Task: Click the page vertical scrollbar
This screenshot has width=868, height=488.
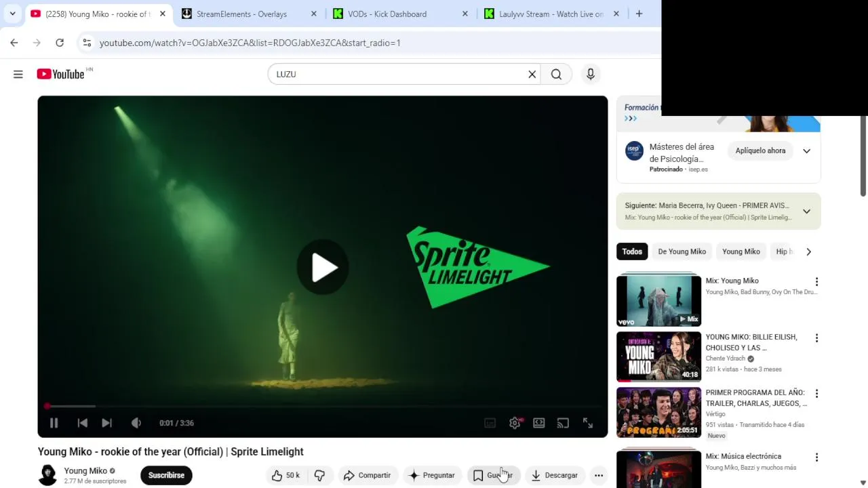Action: [863, 156]
